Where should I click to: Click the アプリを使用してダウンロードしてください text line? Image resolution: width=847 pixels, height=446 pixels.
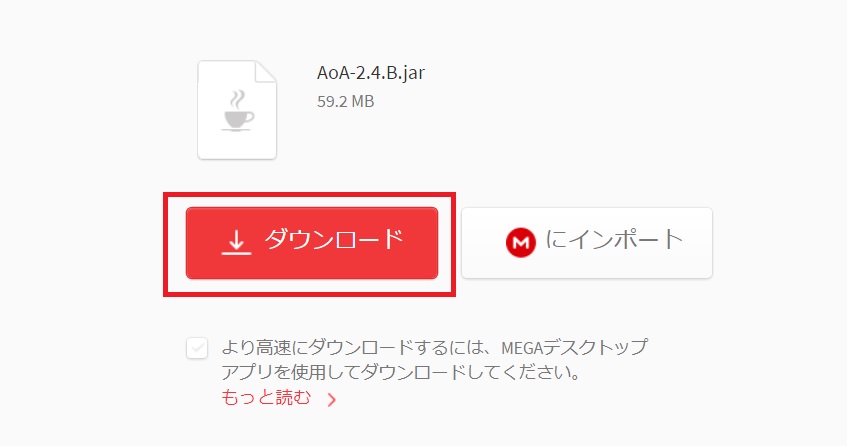click(401, 373)
